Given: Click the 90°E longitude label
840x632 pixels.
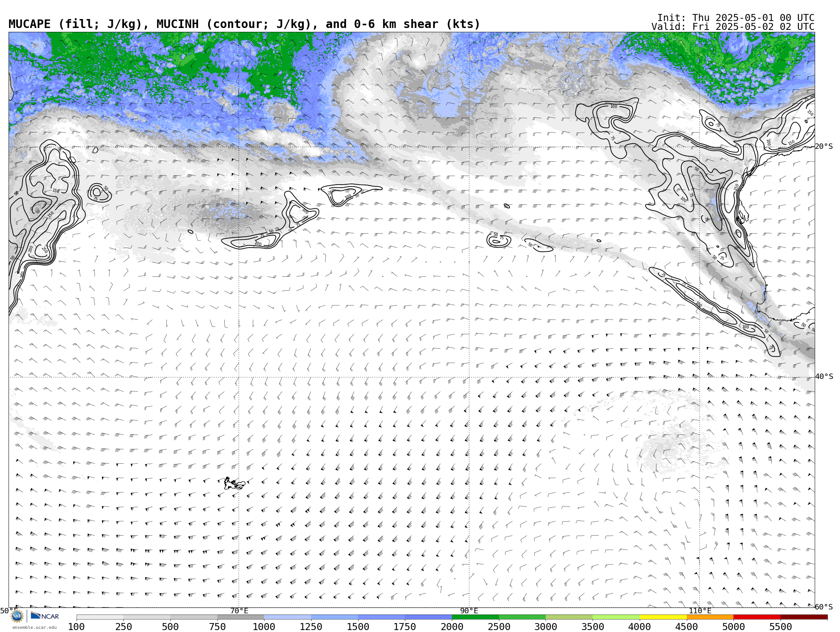Looking at the screenshot, I should (469, 611).
